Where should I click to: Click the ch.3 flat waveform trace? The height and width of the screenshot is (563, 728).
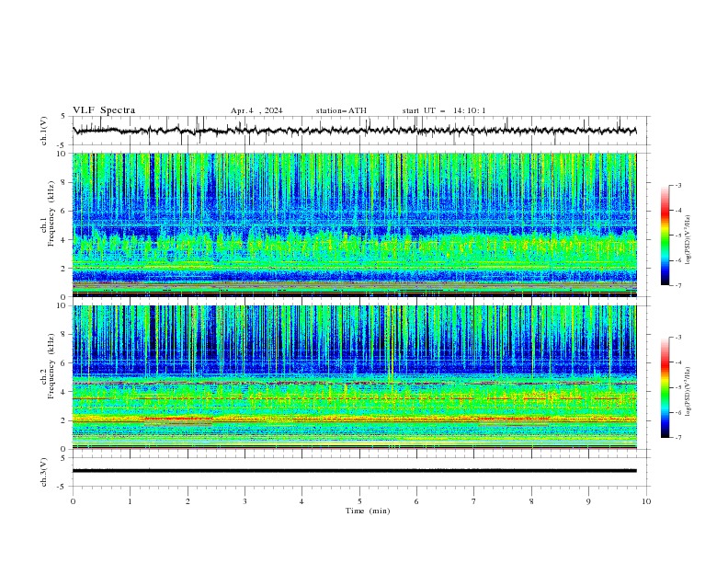point(355,471)
